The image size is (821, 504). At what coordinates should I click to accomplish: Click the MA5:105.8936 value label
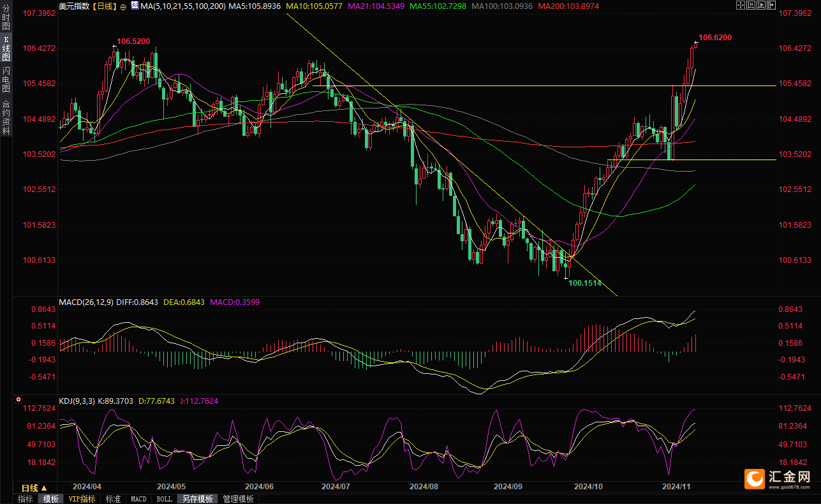254,6
